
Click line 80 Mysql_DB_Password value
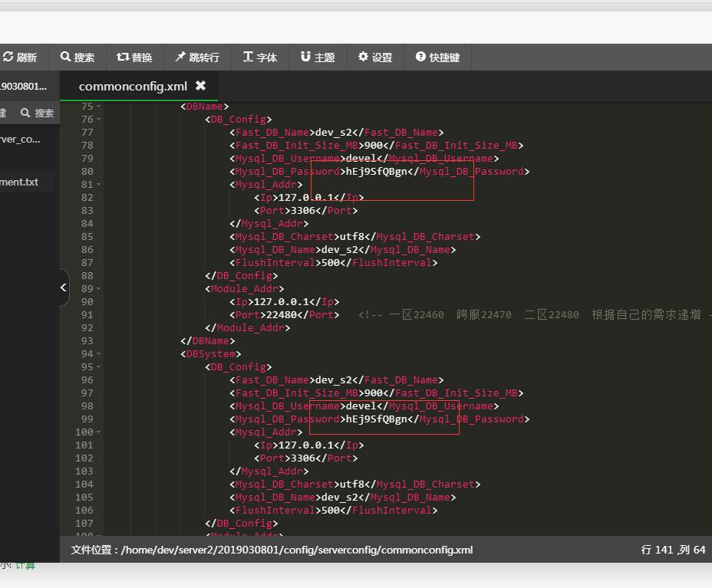pos(377,172)
